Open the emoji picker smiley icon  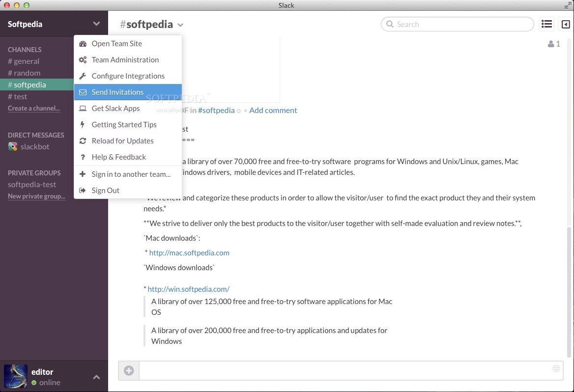pyautogui.click(x=556, y=368)
